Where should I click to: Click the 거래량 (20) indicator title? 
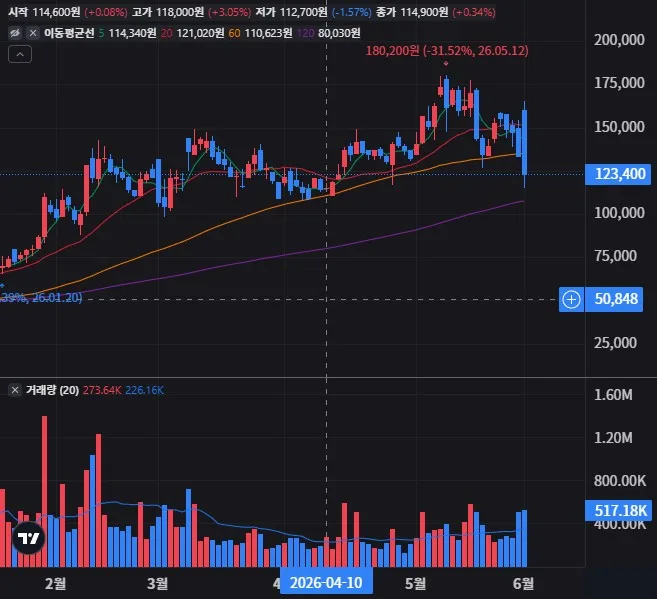pos(52,390)
